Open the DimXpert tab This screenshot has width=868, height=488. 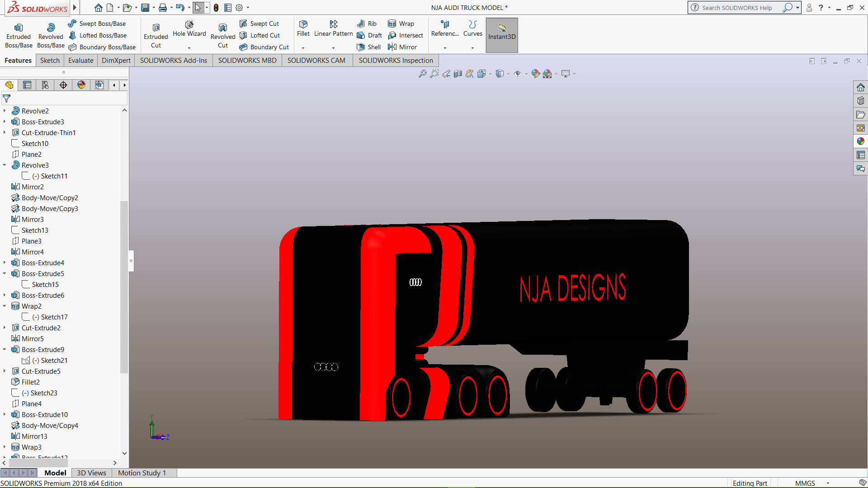(x=116, y=61)
